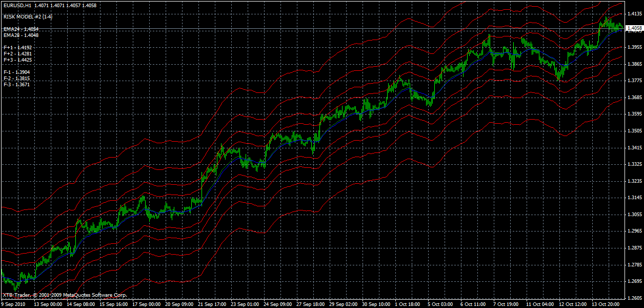This screenshot has width=644, height=308.
Task: Click 1.2965 on the price scale
Action: [x=635, y=232]
